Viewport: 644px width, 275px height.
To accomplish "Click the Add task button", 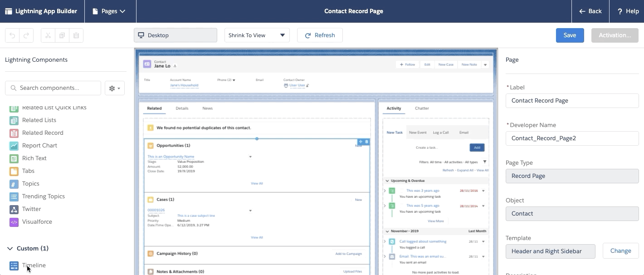I will coord(477,147).
